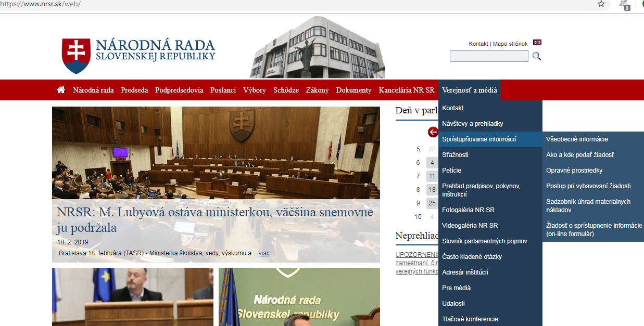Click the article date 18. 2. 2019
Viewport: 644px width, 326px height.
[73, 242]
